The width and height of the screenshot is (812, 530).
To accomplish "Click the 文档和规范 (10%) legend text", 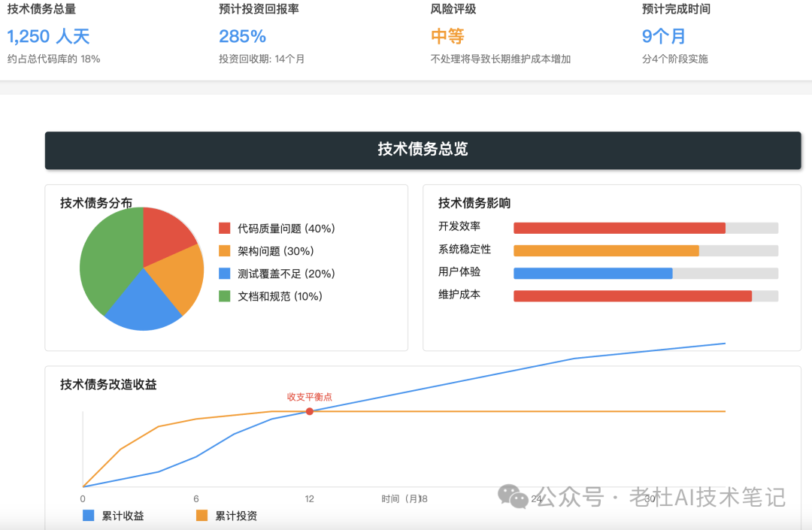I will point(280,296).
